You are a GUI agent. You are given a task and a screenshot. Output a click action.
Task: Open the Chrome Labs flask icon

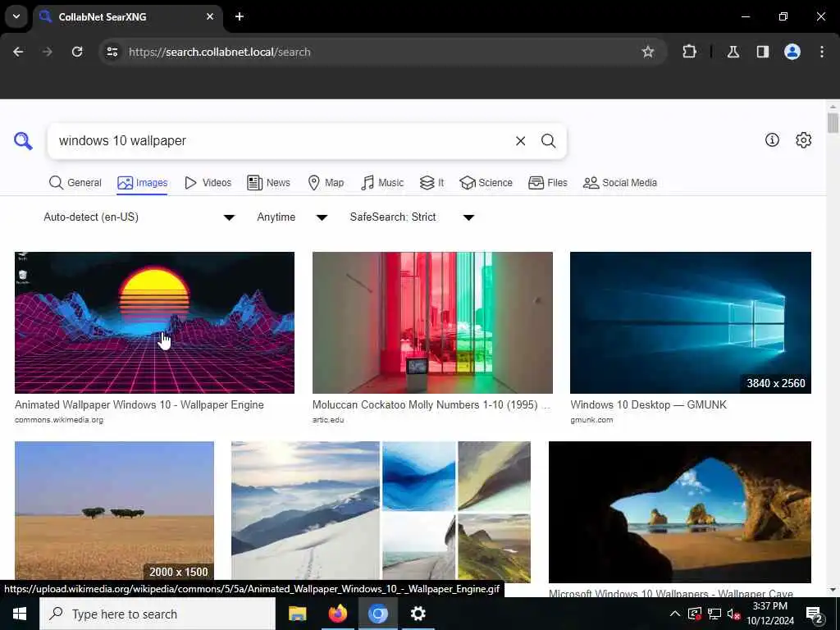point(733,52)
